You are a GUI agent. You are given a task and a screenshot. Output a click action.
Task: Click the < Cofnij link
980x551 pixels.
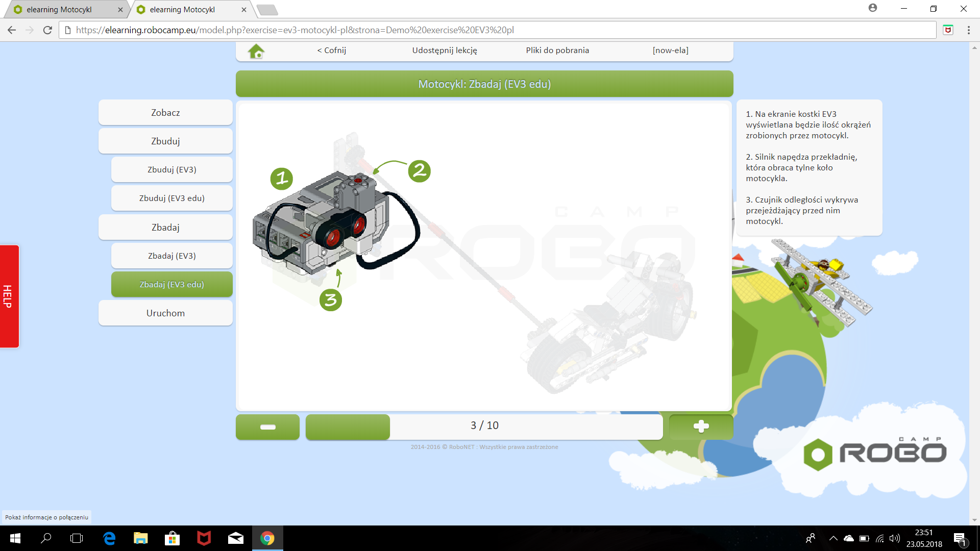coord(332,51)
